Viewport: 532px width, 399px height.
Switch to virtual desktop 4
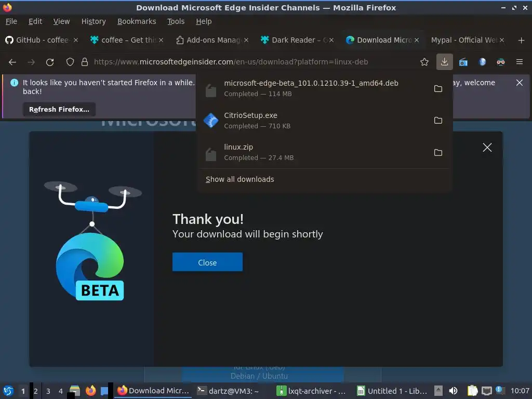click(61, 391)
